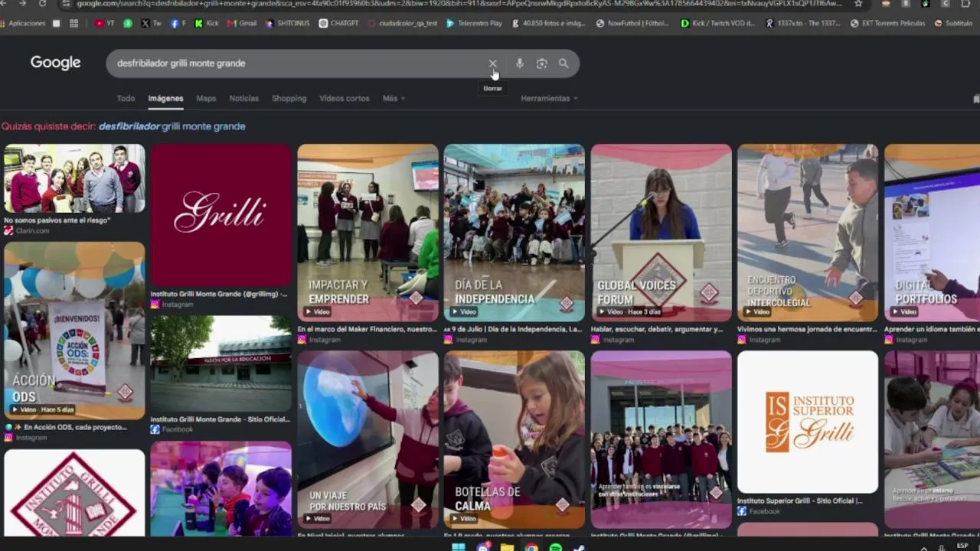Open Steam from the taskbar
This screenshot has width=980, height=551.
(580, 547)
